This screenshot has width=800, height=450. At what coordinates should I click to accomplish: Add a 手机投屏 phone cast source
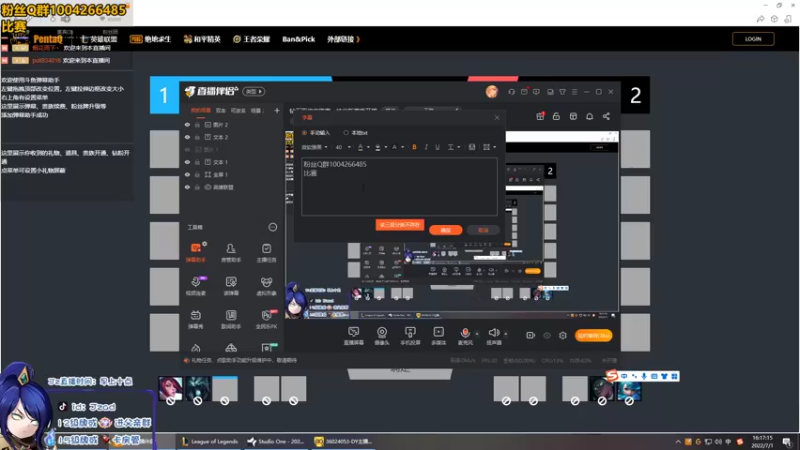pos(410,336)
